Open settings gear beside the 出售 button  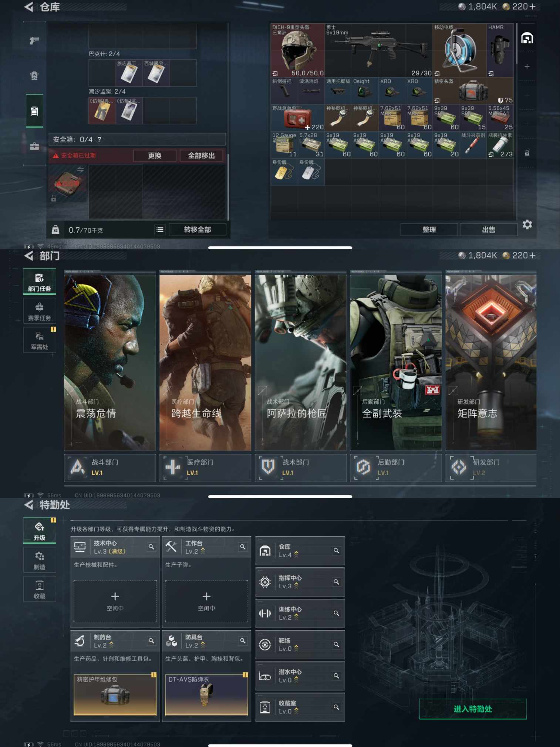(x=527, y=224)
